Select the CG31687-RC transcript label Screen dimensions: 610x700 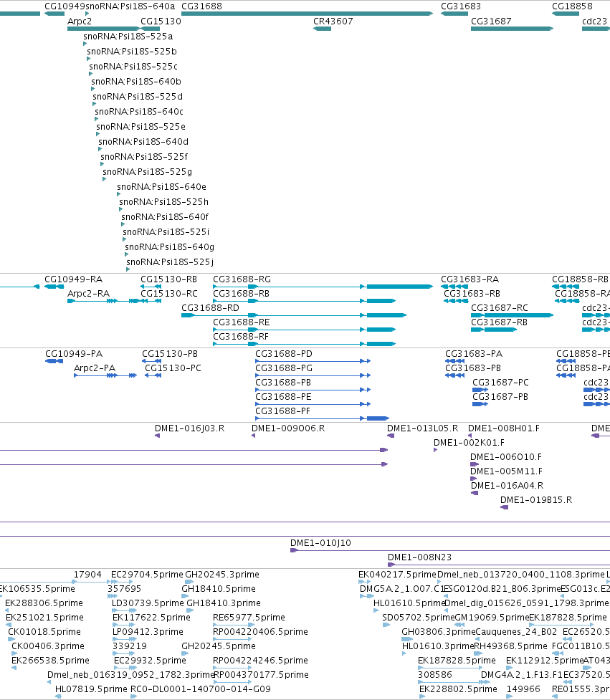pos(500,308)
